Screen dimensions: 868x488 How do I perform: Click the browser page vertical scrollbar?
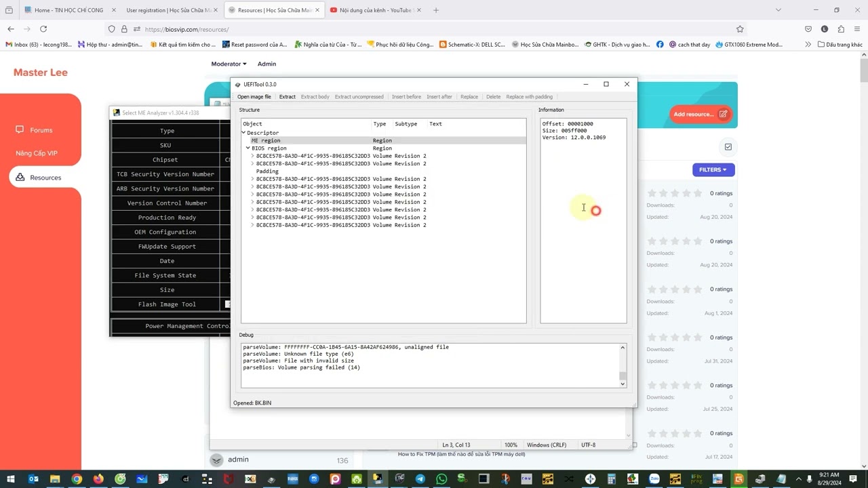coord(863,71)
